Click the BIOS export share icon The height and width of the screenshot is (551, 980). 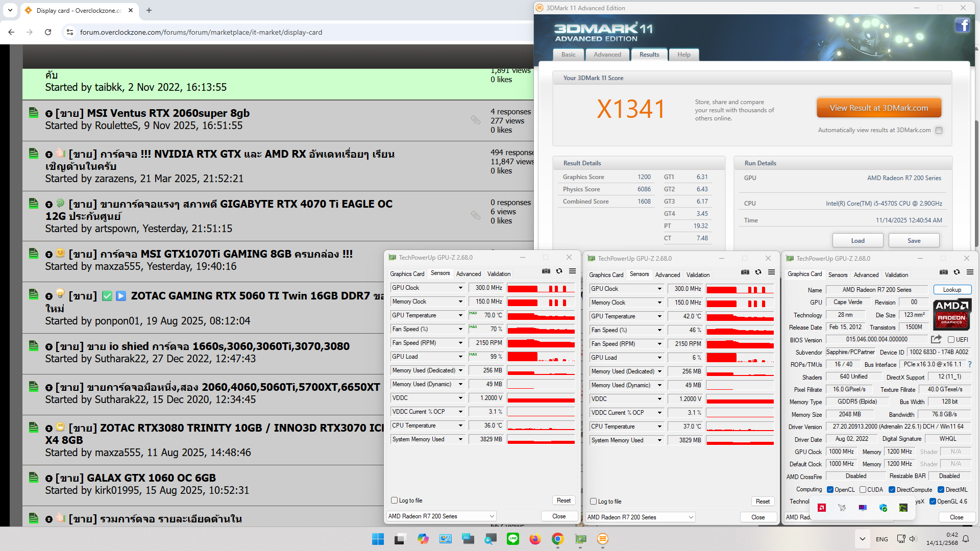point(936,339)
